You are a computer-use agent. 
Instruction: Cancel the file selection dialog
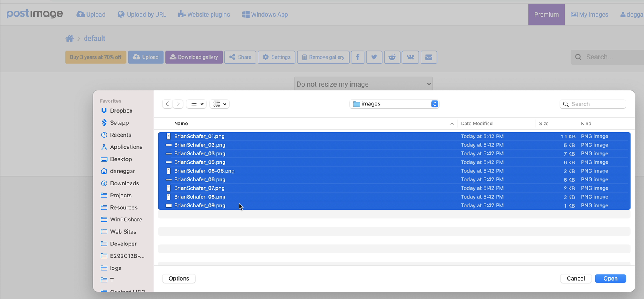pyautogui.click(x=576, y=279)
